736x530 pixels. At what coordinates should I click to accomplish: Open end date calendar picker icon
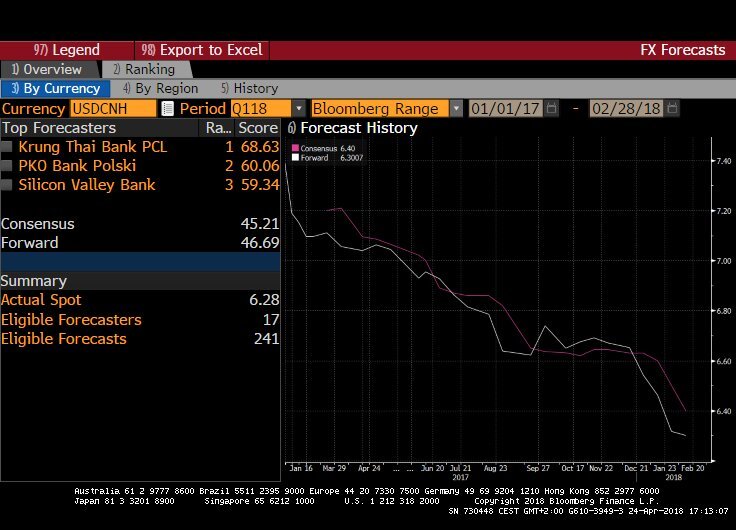click(x=672, y=108)
